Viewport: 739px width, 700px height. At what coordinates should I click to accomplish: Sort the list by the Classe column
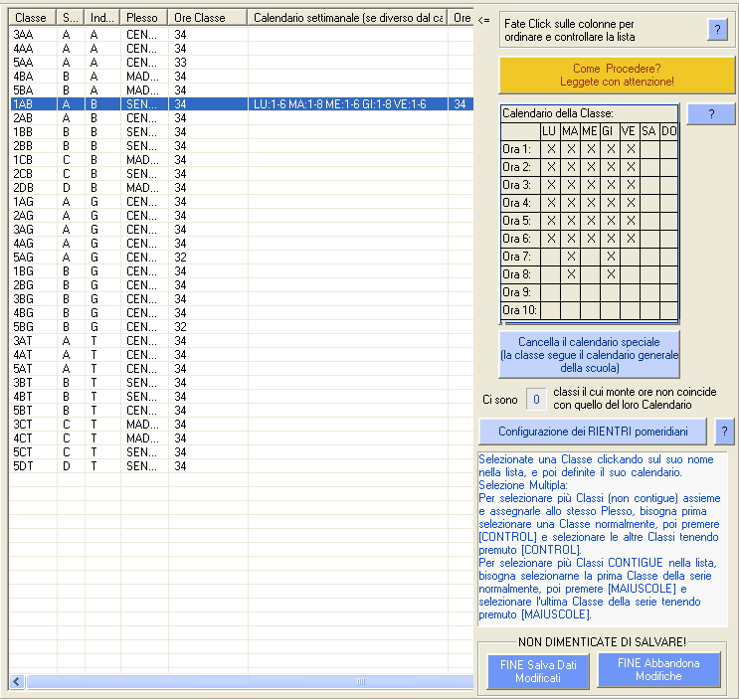33,18
